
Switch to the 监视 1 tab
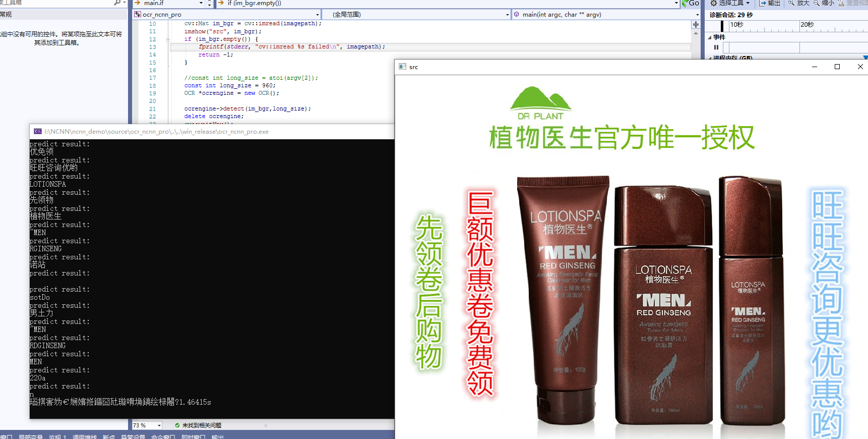tap(57, 436)
